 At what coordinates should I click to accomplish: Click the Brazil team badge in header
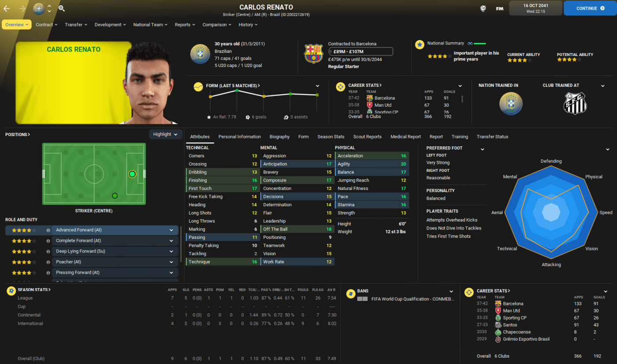(x=39, y=8)
